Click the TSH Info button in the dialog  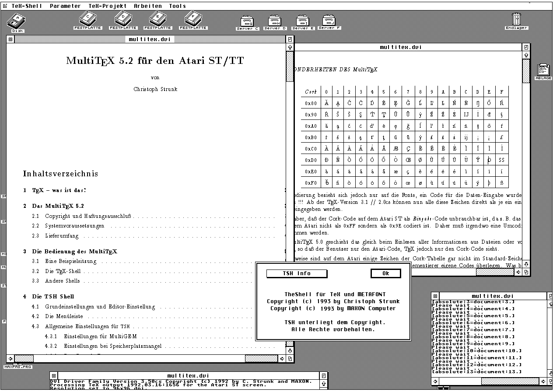297,273
